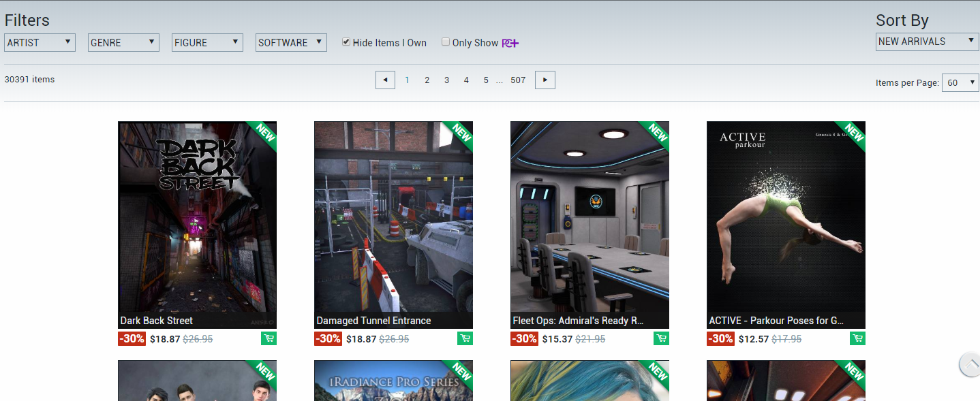This screenshot has height=401, width=980.
Task: Click the scroll-to-top arrow icon
Action: 970,364
